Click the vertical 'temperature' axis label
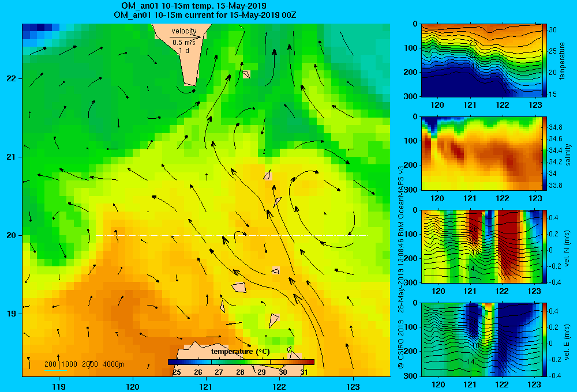Screen dimensions: 577x392 (562, 61)
